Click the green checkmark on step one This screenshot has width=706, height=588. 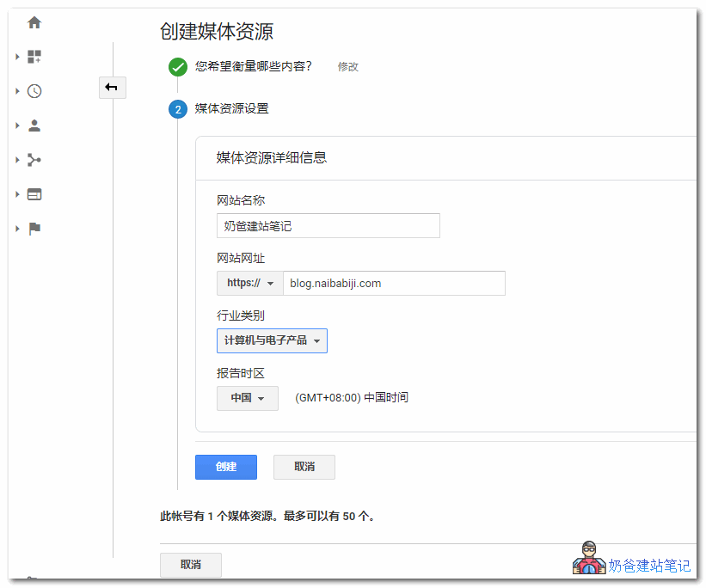(x=177, y=67)
